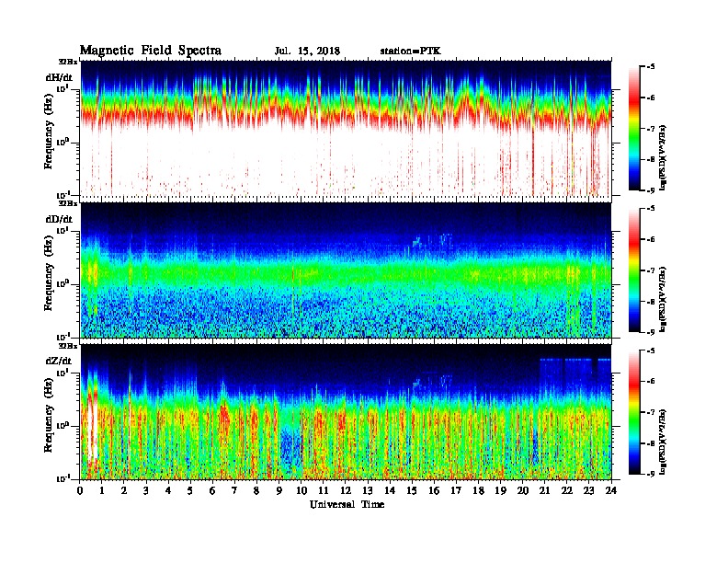This screenshot has width=728, height=563.
Task: Click inside the dD/dt spectrogram panel
Action: (346, 270)
